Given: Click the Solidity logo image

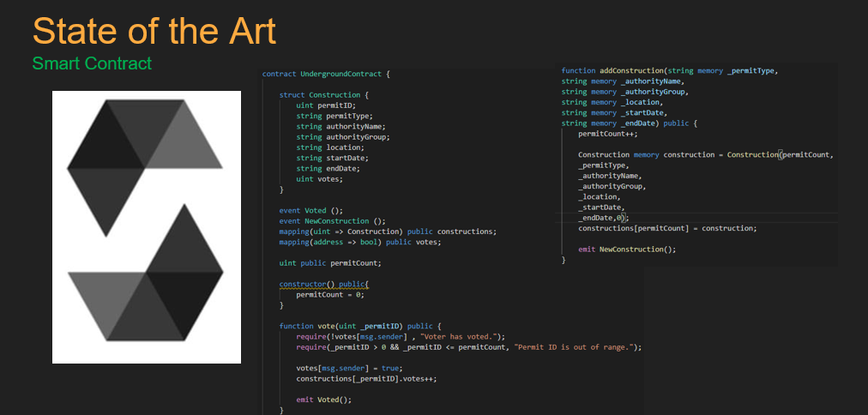Looking at the screenshot, I should coord(147,226).
